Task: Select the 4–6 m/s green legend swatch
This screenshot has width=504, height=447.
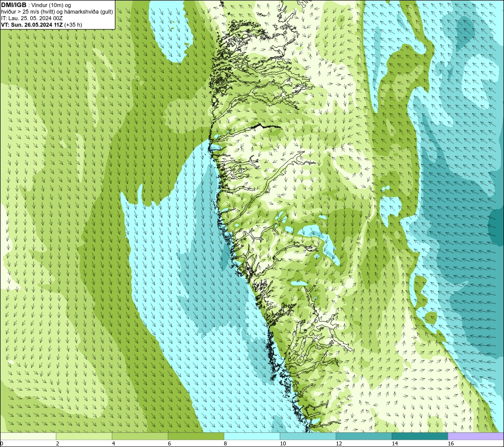Action: [140, 436]
